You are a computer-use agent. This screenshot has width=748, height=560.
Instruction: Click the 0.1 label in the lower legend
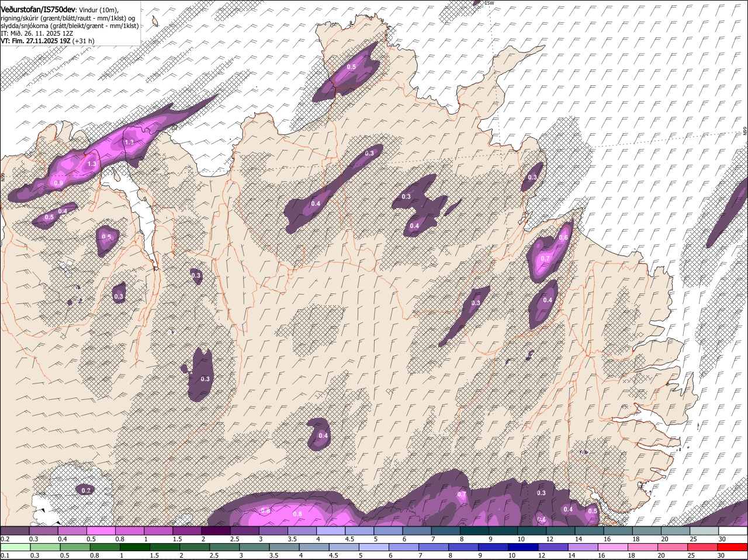(x=5, y=555)
